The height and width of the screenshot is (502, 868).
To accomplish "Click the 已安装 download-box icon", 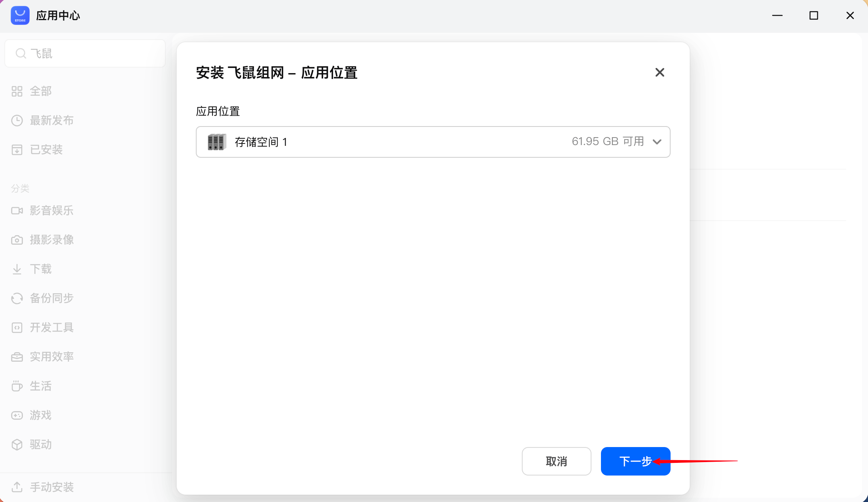I will [x=17, y=150].
